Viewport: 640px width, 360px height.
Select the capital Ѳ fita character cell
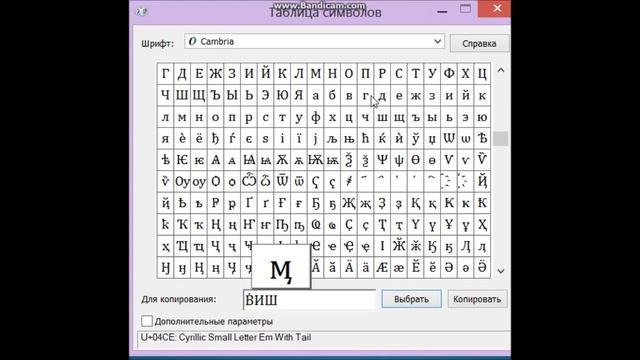(x=416, y=160)
